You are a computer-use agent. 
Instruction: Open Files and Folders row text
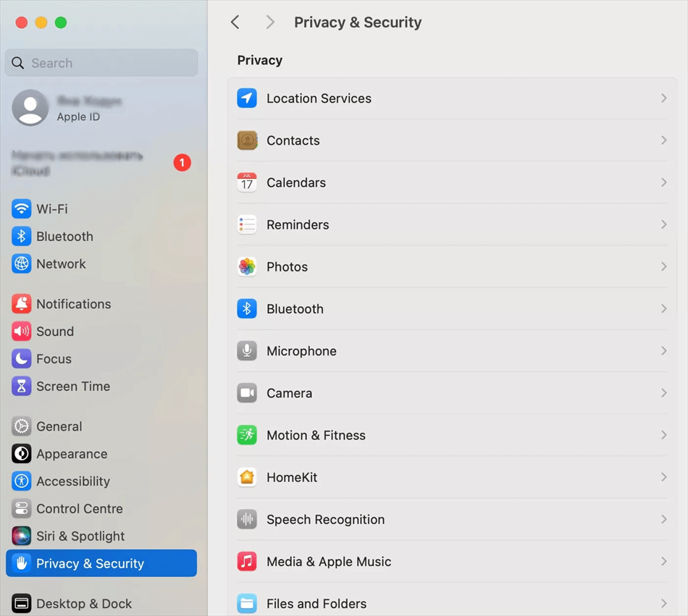(x=316, y=604)
